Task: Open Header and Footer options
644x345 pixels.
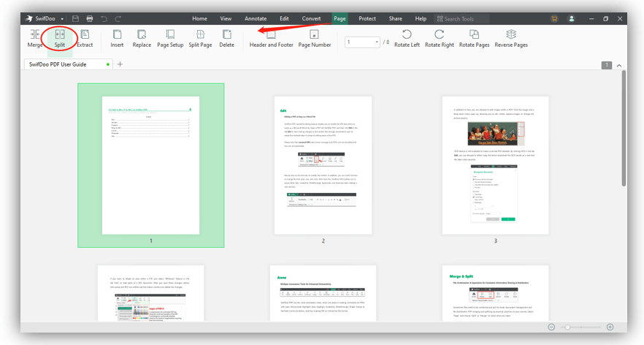Action: 270,38
